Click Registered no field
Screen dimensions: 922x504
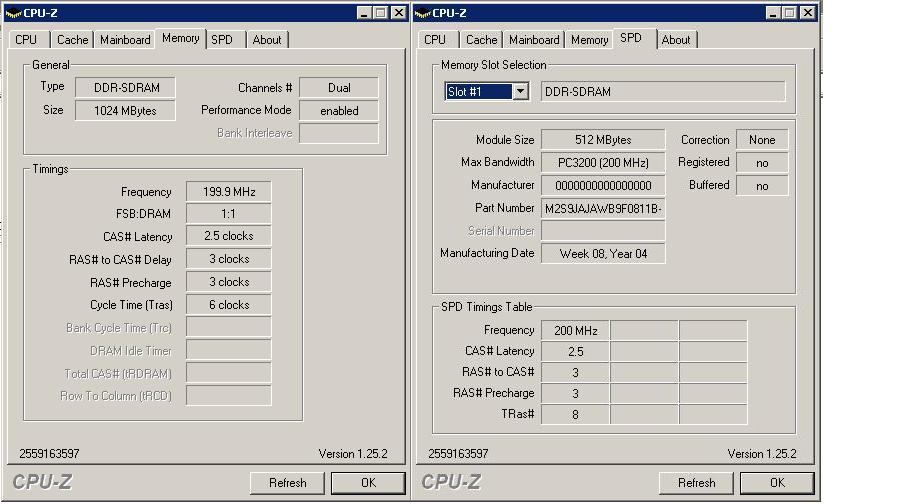(762, 162)
